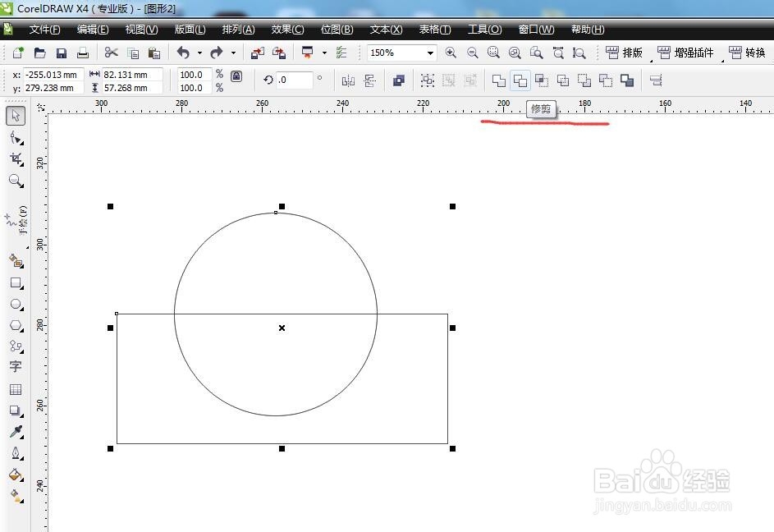Click the Print icon
The image size is (774, 532).
[83, 53]
